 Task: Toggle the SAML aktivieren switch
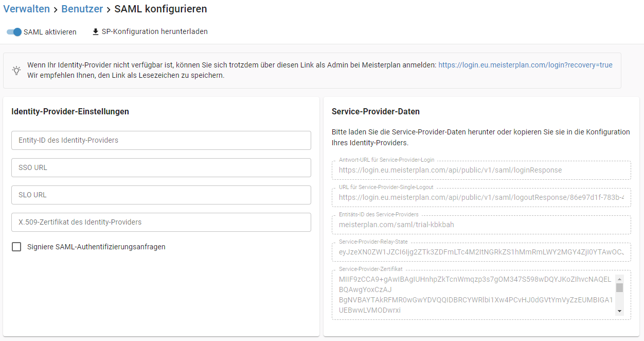click(x=14, y=32)
